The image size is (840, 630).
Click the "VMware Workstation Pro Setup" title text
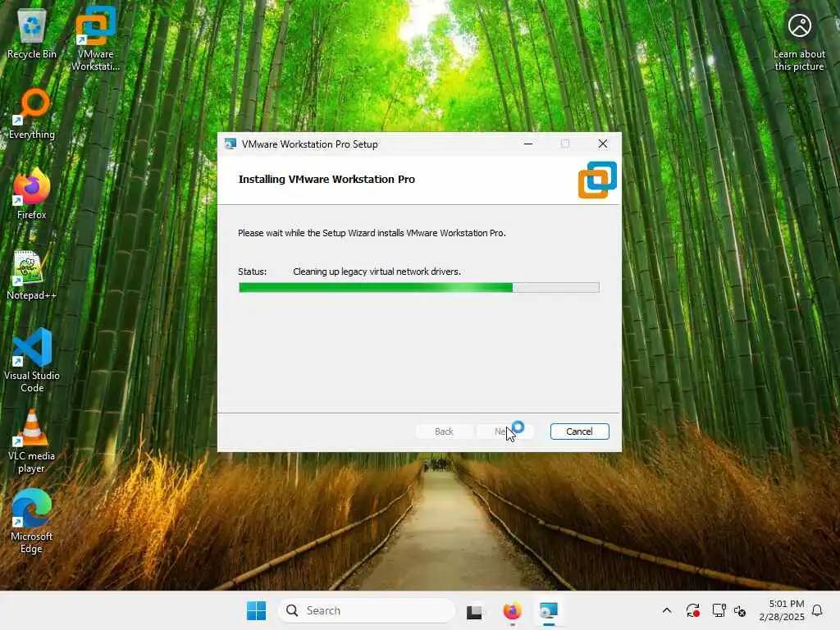coord(309,144)
